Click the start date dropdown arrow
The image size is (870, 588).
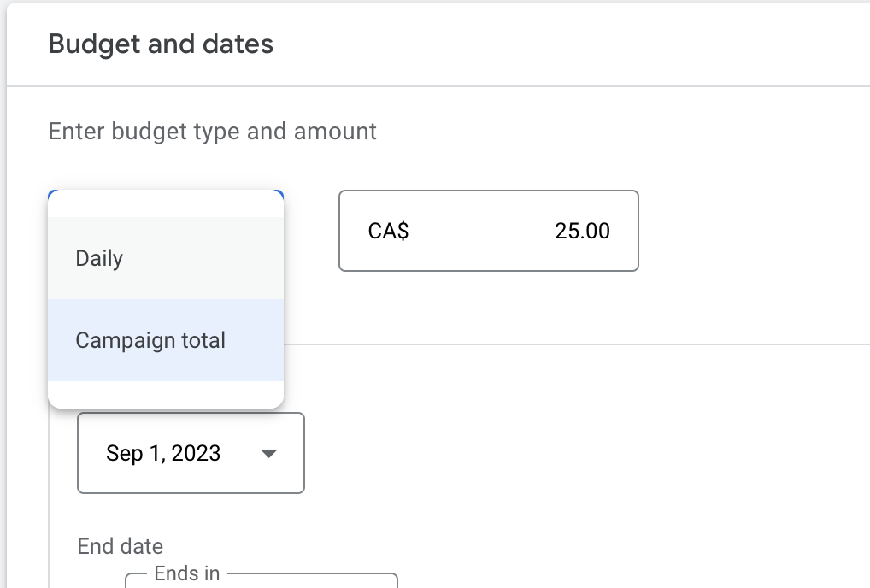268,453
